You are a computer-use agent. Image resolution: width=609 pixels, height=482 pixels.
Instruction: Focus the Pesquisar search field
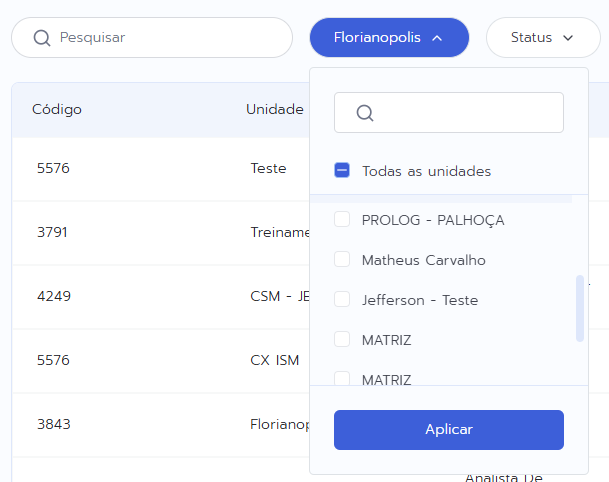160,38
